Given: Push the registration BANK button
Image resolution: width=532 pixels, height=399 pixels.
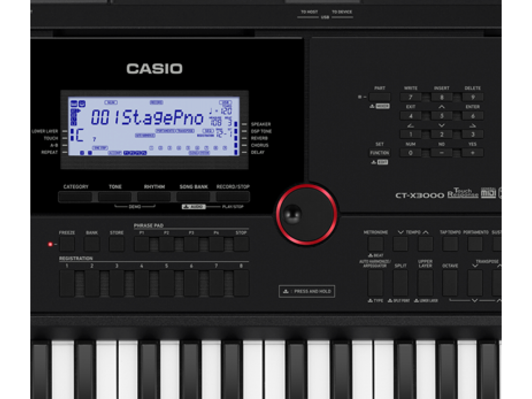Looking at the screenshot, I should point(92,244).
